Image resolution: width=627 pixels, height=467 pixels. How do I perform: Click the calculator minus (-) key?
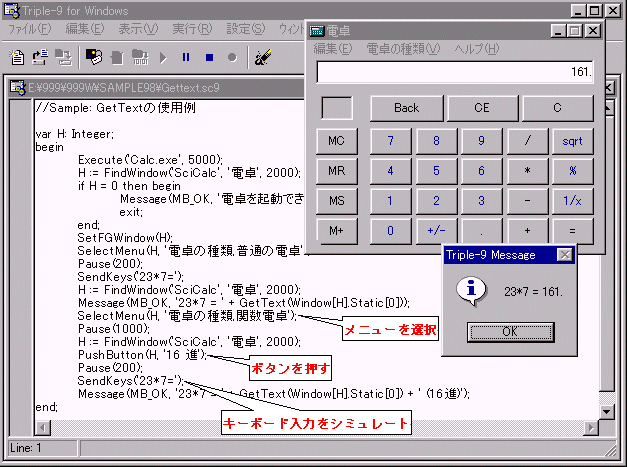[527, 201]
